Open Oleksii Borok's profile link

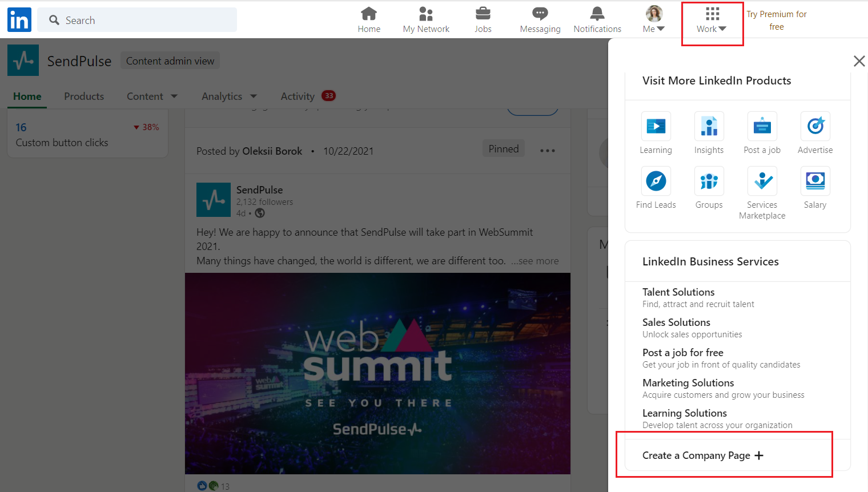272,151
